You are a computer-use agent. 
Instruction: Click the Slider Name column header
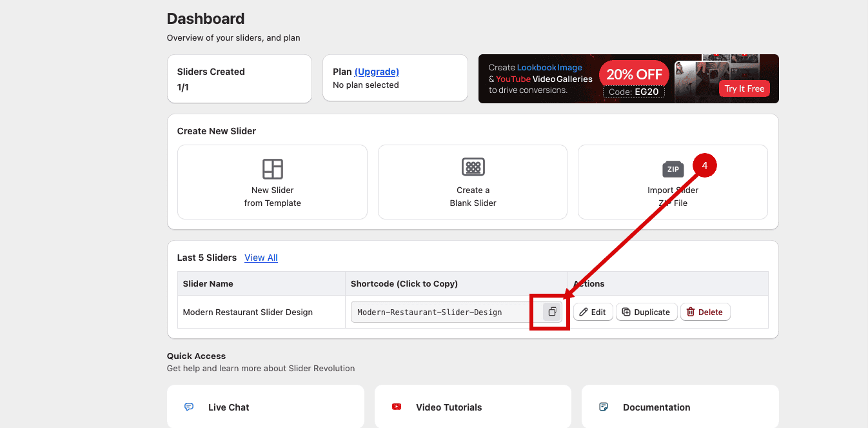[208, 283]
